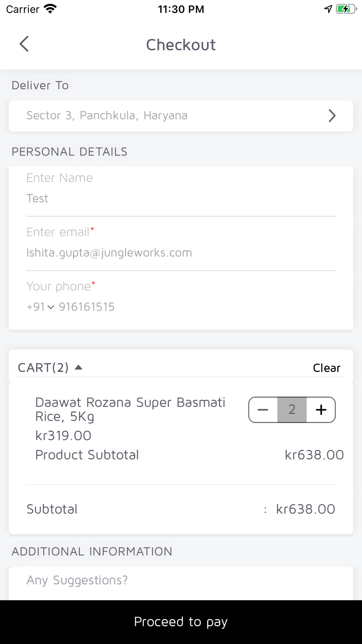Increase rice quantity with plus icon

click(321, 410)
